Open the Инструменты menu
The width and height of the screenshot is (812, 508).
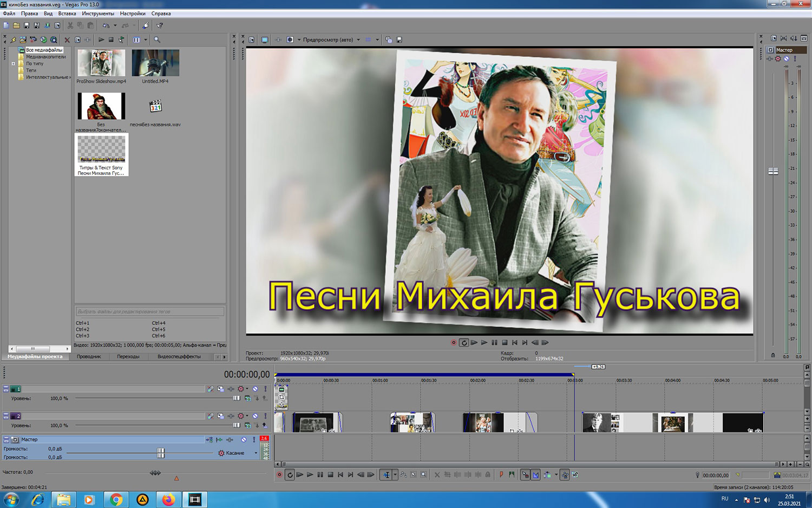point(98,14)
